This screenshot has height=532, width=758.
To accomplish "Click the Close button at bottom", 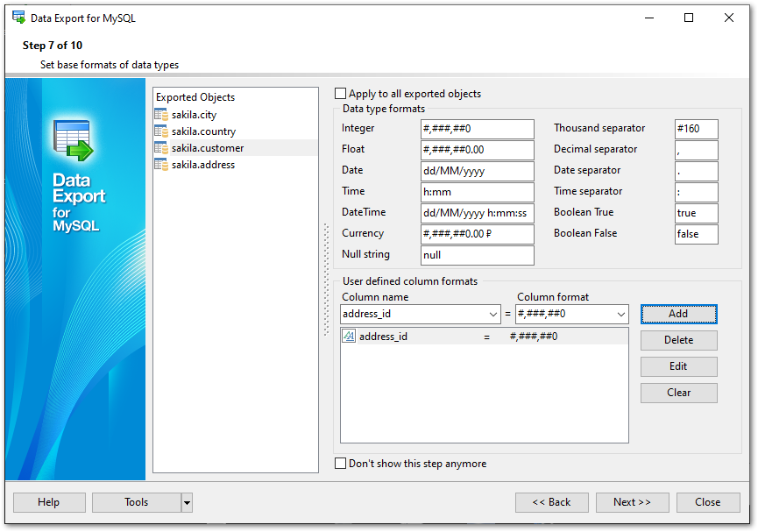I will (x=708, y=502).
